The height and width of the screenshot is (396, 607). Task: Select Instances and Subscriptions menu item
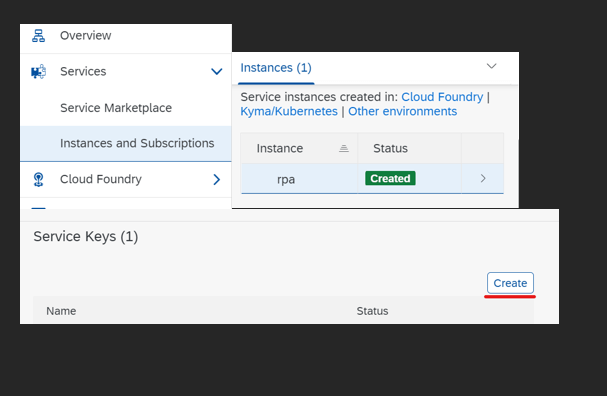126,144
